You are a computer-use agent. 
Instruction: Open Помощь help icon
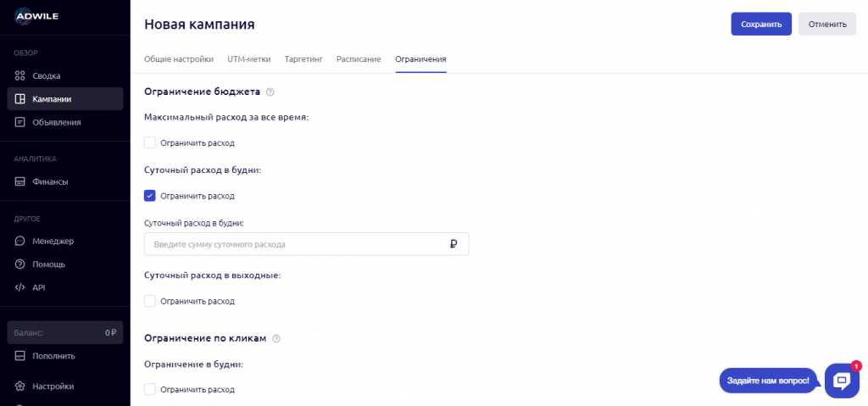[20, 264]
